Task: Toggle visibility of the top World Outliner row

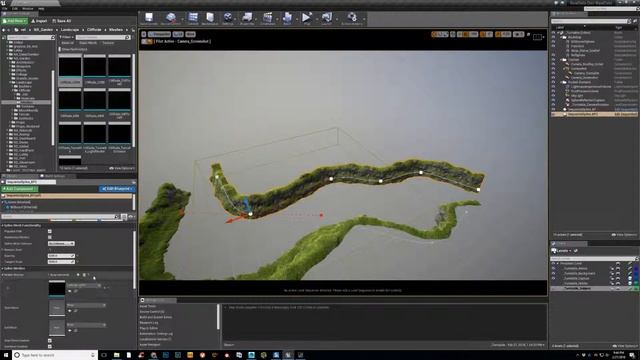Action: click(553, 32)
